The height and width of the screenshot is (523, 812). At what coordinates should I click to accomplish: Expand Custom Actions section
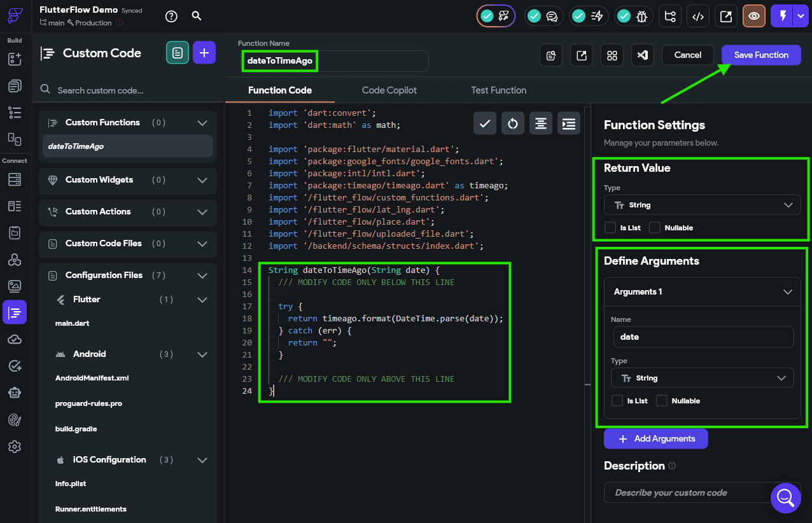tap(202, 212)
